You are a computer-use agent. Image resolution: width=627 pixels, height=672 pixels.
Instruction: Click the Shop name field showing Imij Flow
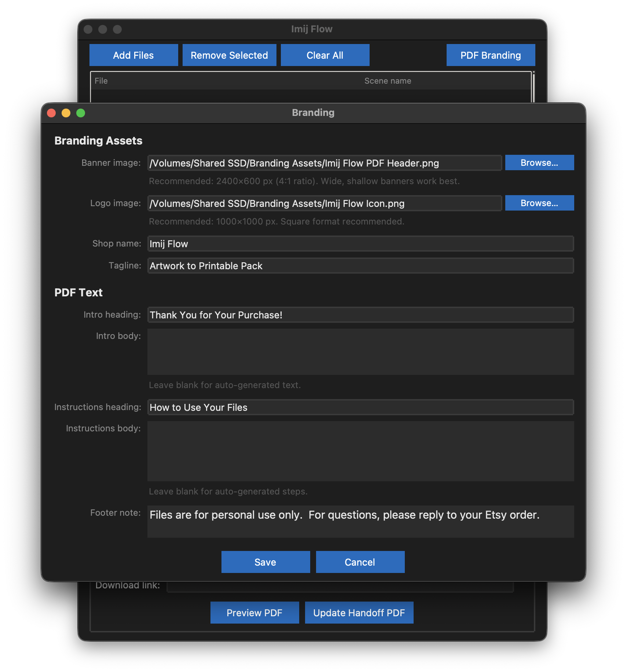tap(360, 243)
